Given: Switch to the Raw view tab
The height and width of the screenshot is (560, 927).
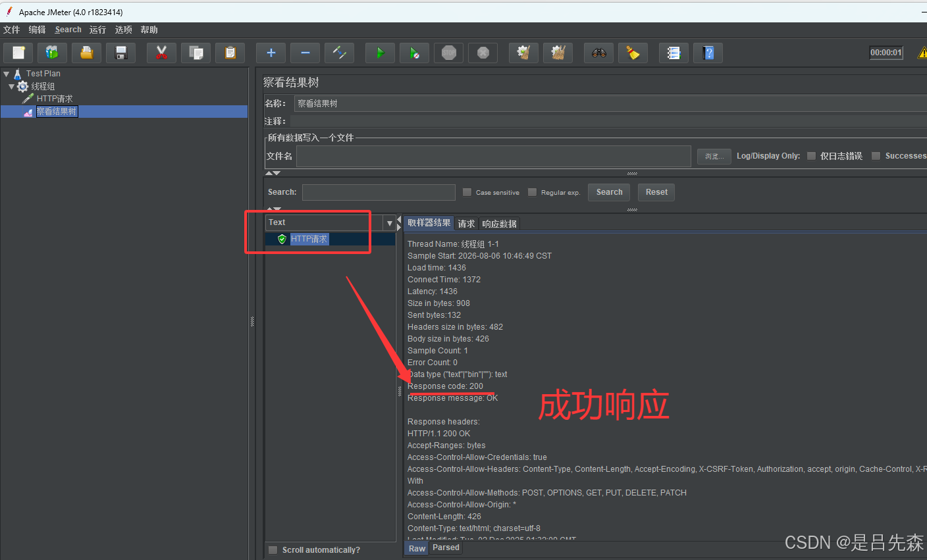Looking at the screenshot, I should (417, 548).
